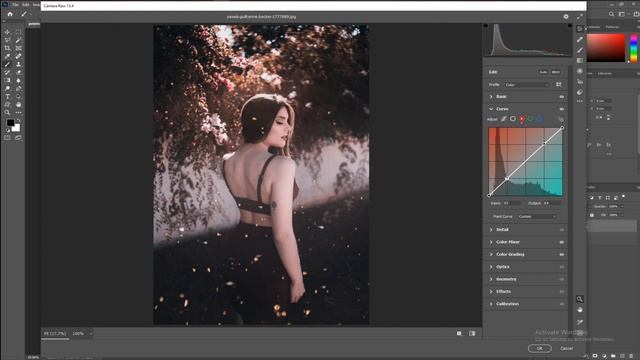This screenshot has width=640, height=360.
Task: Click the B&W button in Edit
Action: [x=556, y=72]
